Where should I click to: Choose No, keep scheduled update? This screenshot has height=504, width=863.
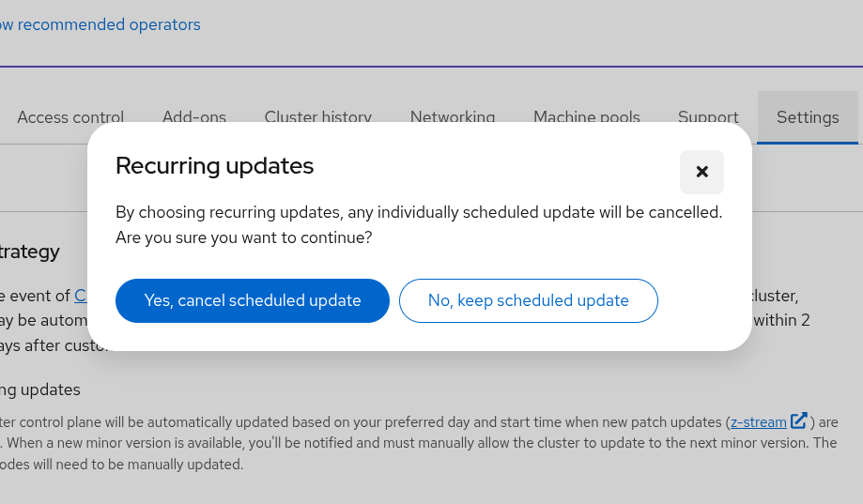[x=528, y=300]
